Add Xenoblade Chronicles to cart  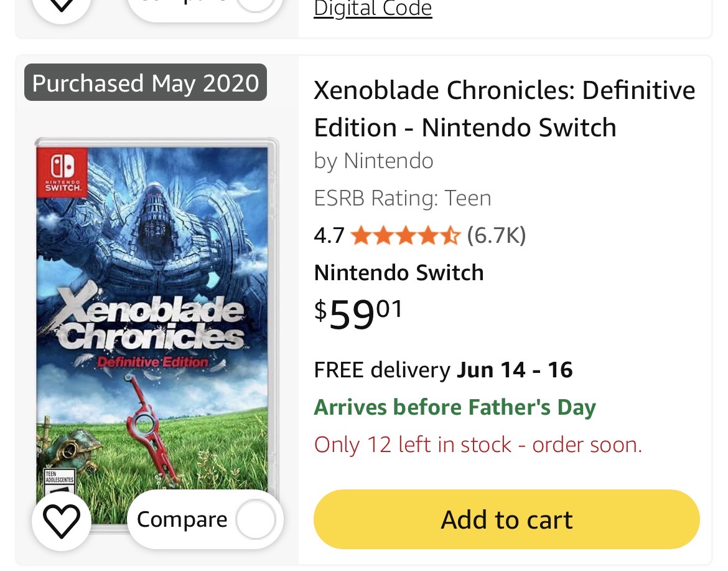click(x=506, y=519)
